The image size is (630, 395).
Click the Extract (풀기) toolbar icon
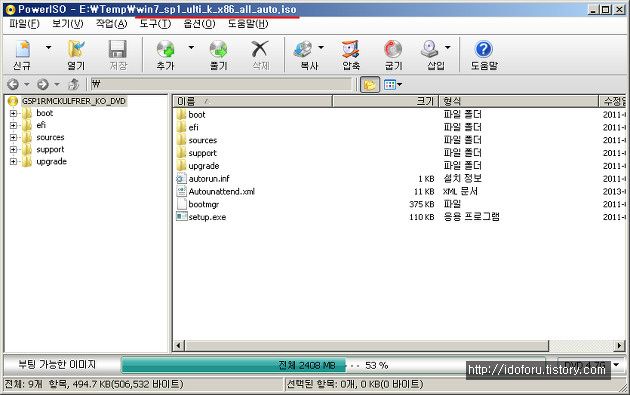[219, 50]
